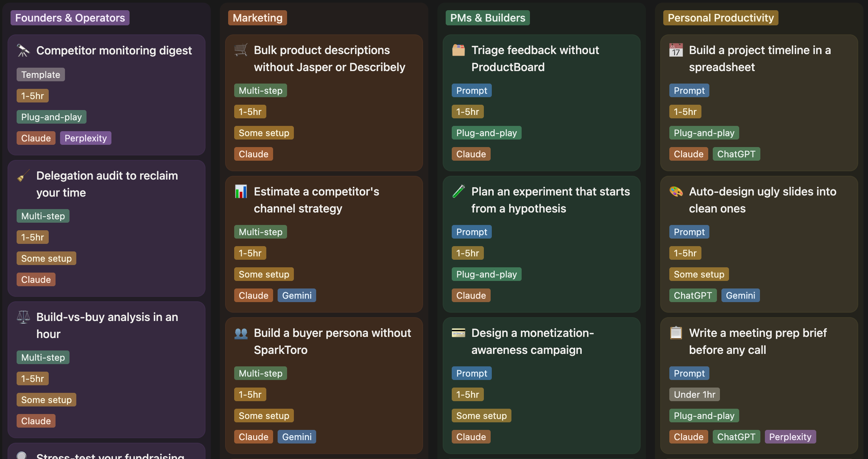Open the Personal Productivity group label
This screenshot has width=868, height=459.
pyautogui.click(x=721, y=18)
